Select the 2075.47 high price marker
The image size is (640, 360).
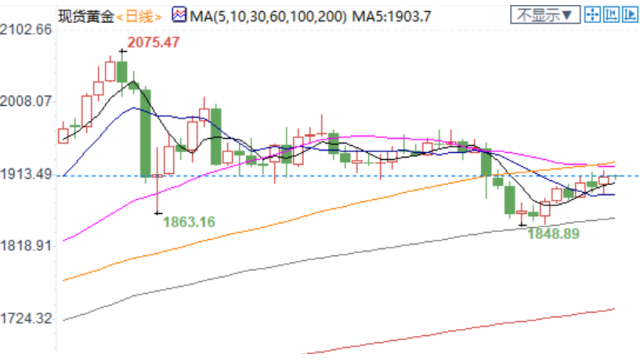pyautogui.click(x=153, y=42)
